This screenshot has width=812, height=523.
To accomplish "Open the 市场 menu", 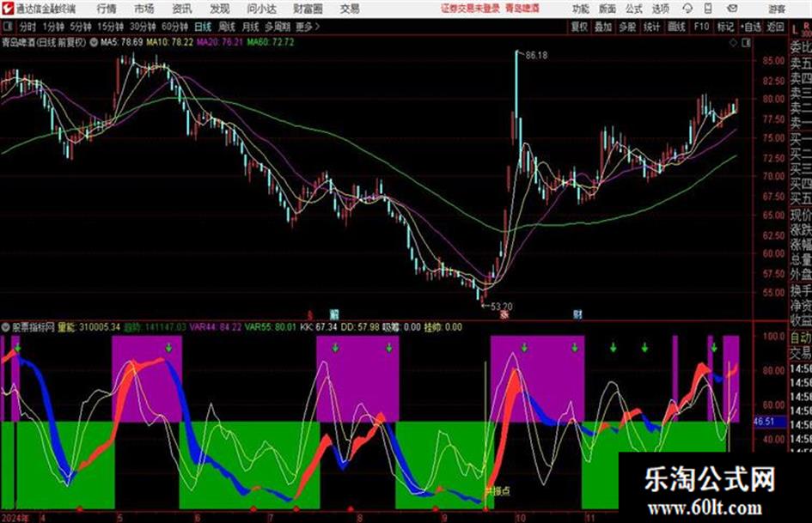I will point(144,9).
